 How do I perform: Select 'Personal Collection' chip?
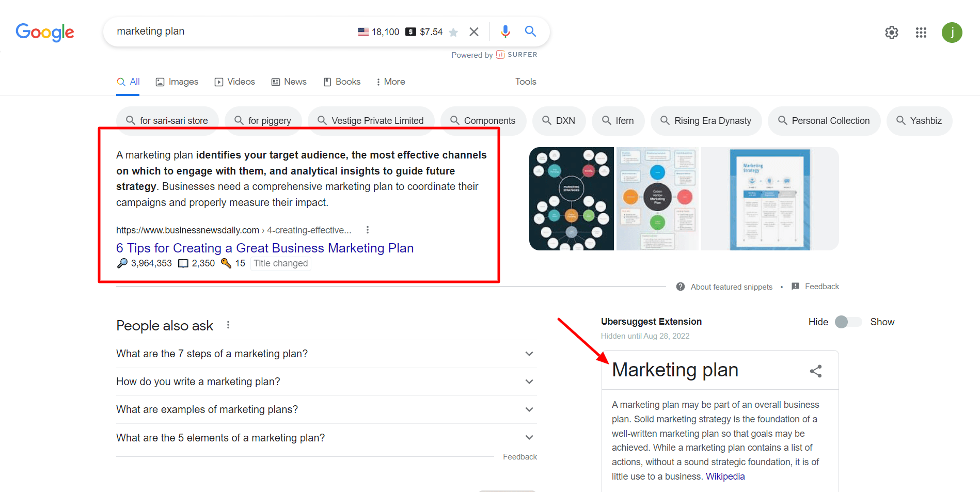pyautogui.click(x=825, y=121)
